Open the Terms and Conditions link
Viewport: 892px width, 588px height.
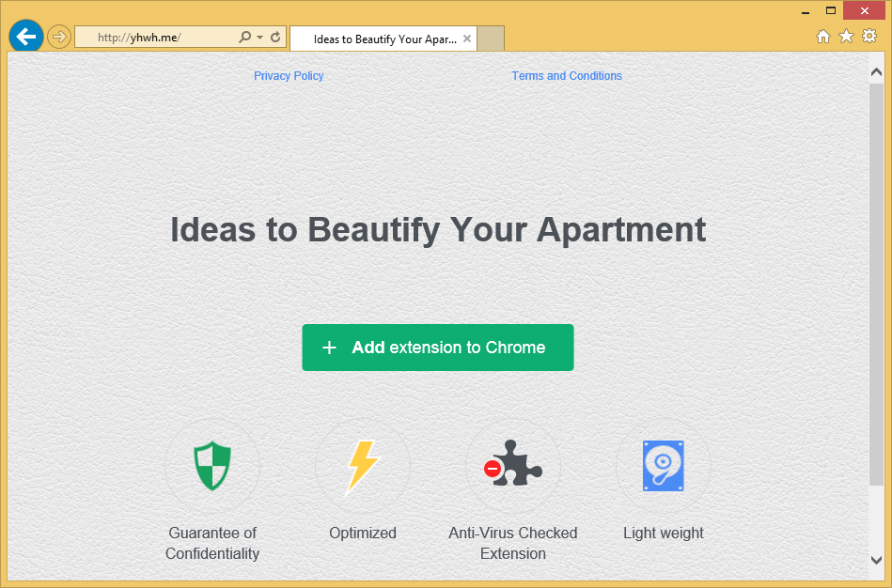[567, 76]
